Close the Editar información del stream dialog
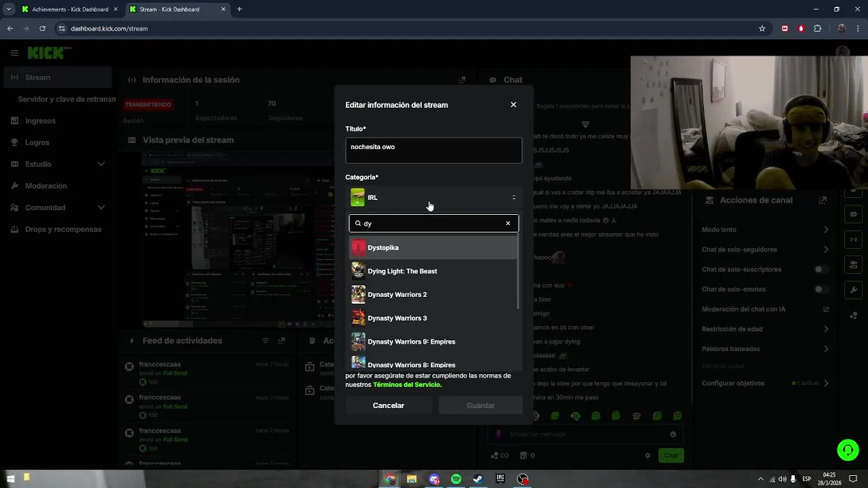This screenshot has height=488, width=868. coord(513,104)
